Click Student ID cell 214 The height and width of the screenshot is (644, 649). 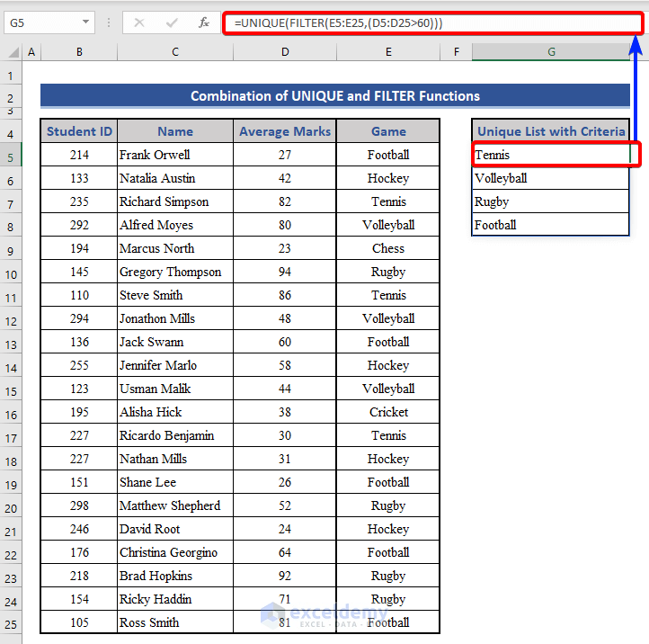[x=79, y=155]
